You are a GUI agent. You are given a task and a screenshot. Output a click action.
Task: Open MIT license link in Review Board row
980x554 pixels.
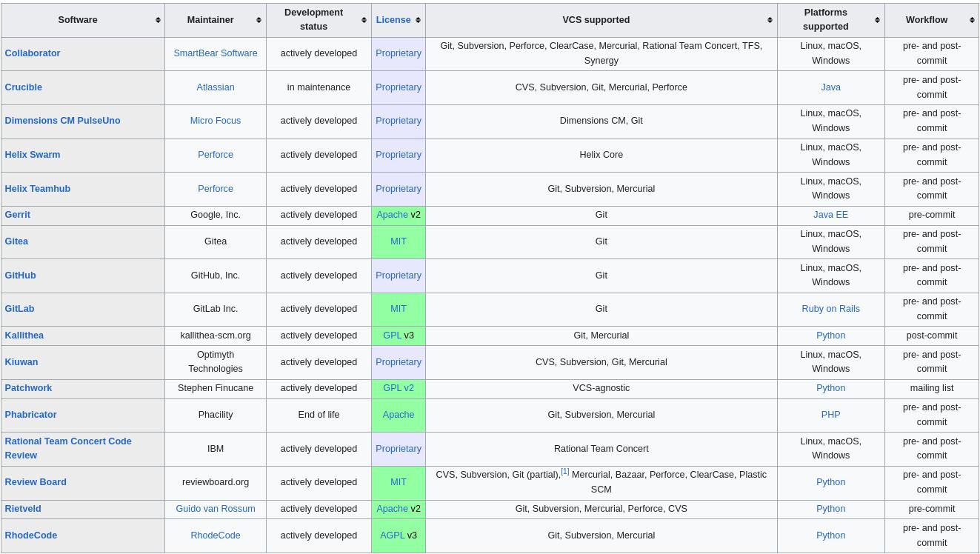pyautogui.click(x=399, y=482)
